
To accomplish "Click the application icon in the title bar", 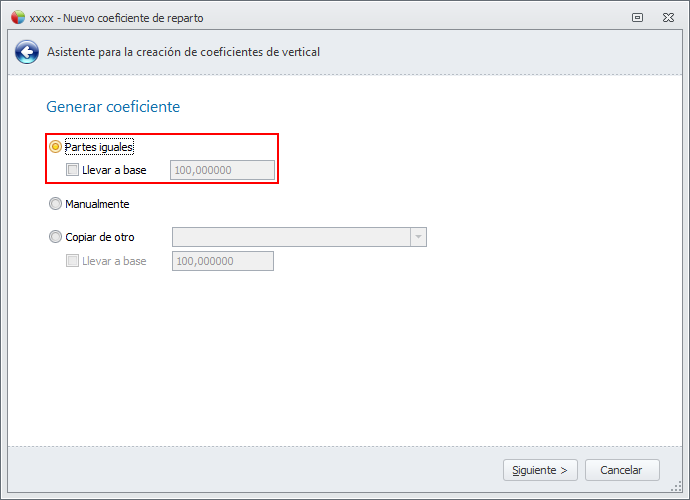I will point(17,17).
